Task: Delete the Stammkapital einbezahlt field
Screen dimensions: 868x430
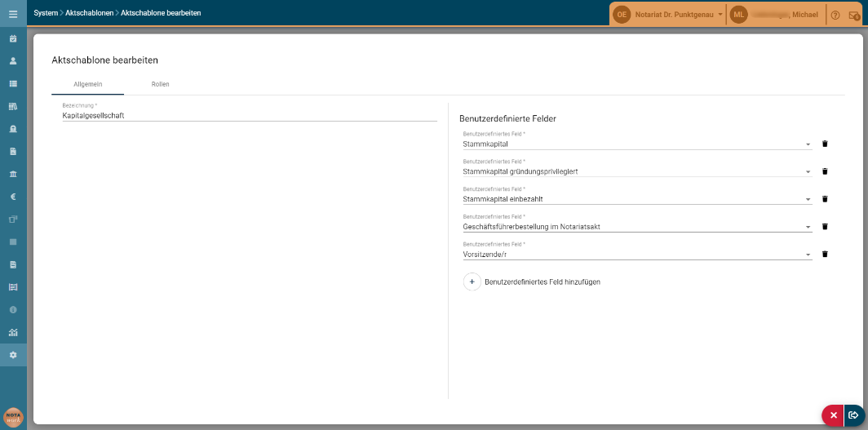Action: tap(824, 199)
